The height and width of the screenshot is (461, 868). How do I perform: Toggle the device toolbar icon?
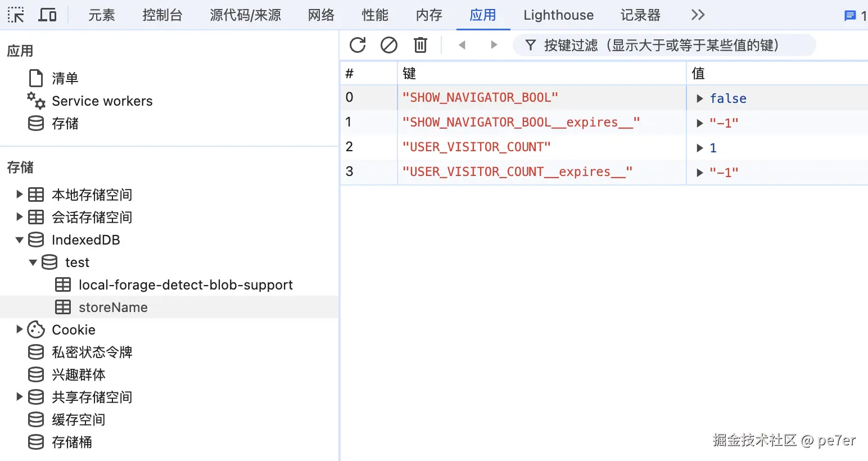pyautogui.click(x=47, y=15)
